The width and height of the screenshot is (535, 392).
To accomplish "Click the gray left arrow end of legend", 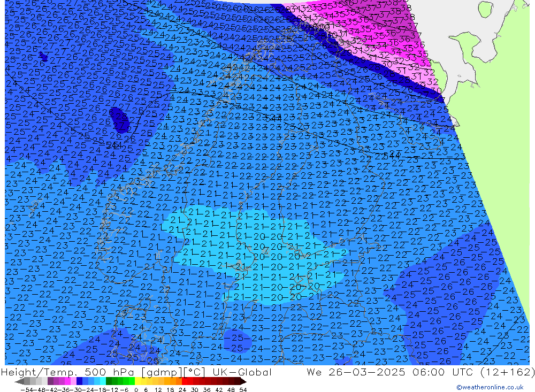I will pos(19,381).
